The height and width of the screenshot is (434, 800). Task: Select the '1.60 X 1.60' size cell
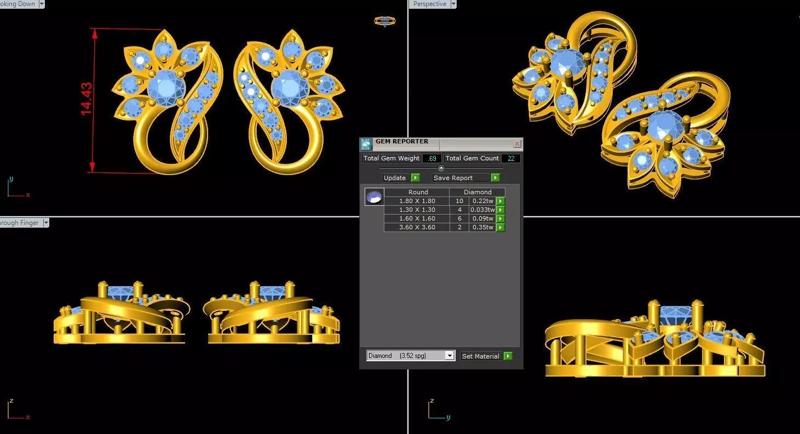point(417,218)
